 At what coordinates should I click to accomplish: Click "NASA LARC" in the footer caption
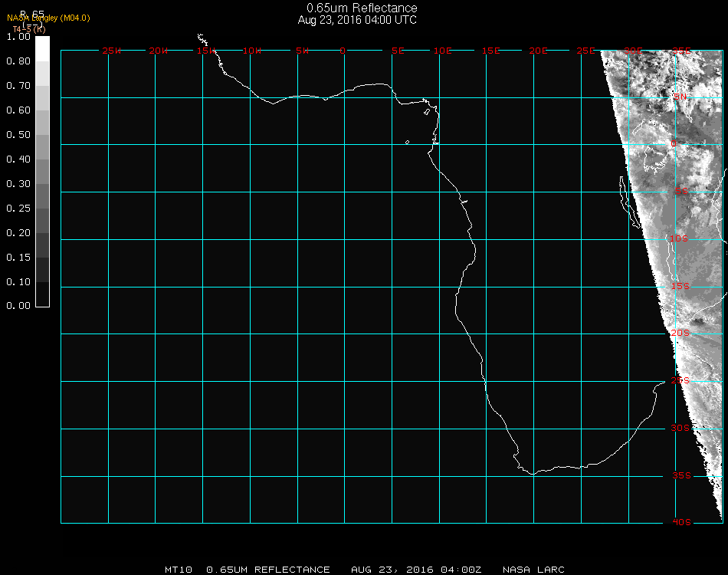533,570
